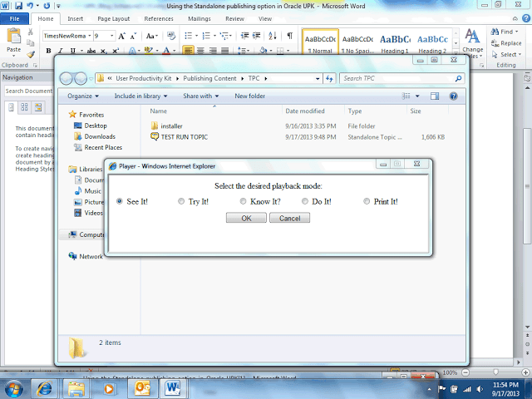
Task: Click Cancel in the Player dialog
Action: pos(290,218)
